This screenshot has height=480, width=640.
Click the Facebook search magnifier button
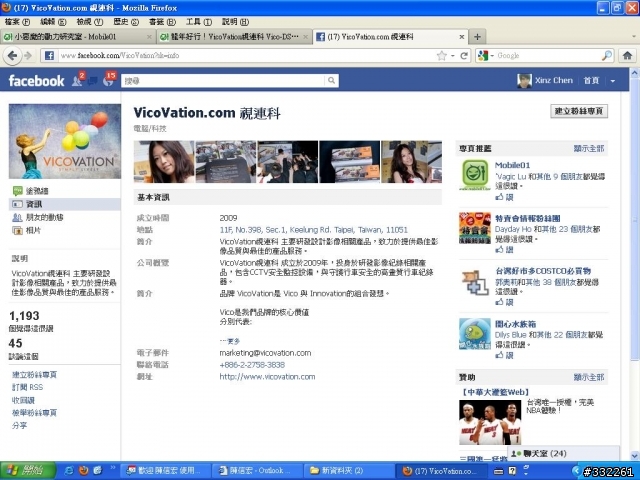[x=331, y=81]
